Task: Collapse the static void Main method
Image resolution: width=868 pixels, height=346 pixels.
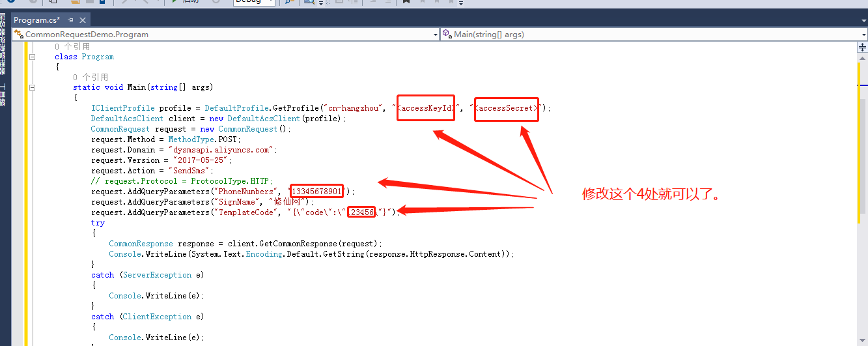Action: (31, 87)
